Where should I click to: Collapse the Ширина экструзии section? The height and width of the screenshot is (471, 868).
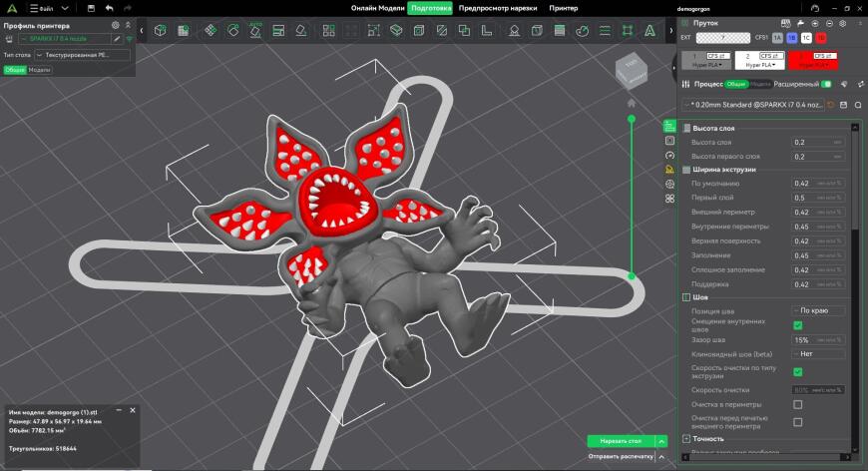[686, 170]
